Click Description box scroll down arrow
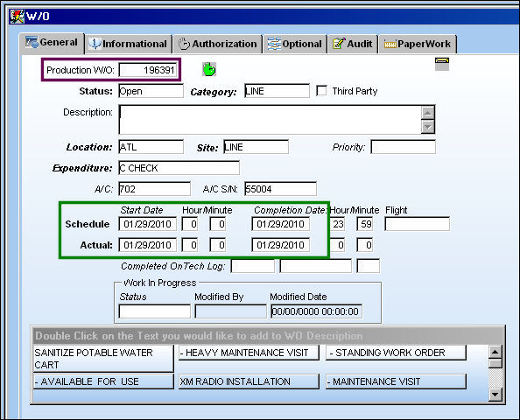520x420 pixels. 428,127
